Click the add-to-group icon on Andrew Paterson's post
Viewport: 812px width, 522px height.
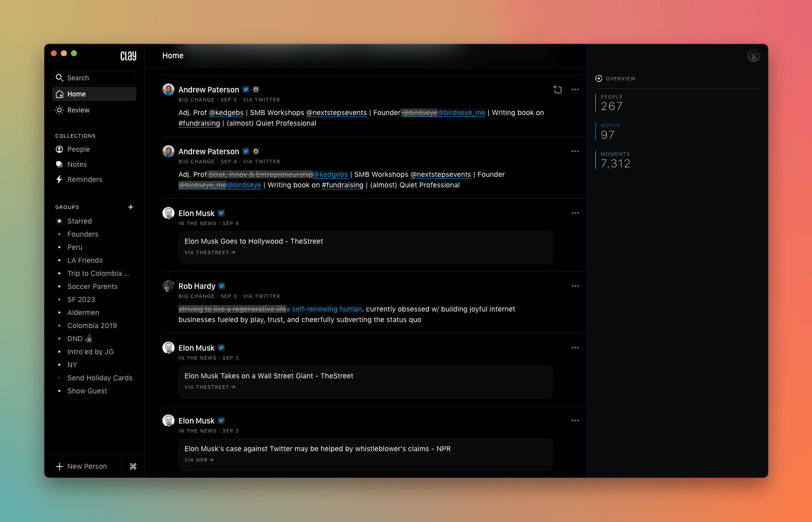point(557,89)
